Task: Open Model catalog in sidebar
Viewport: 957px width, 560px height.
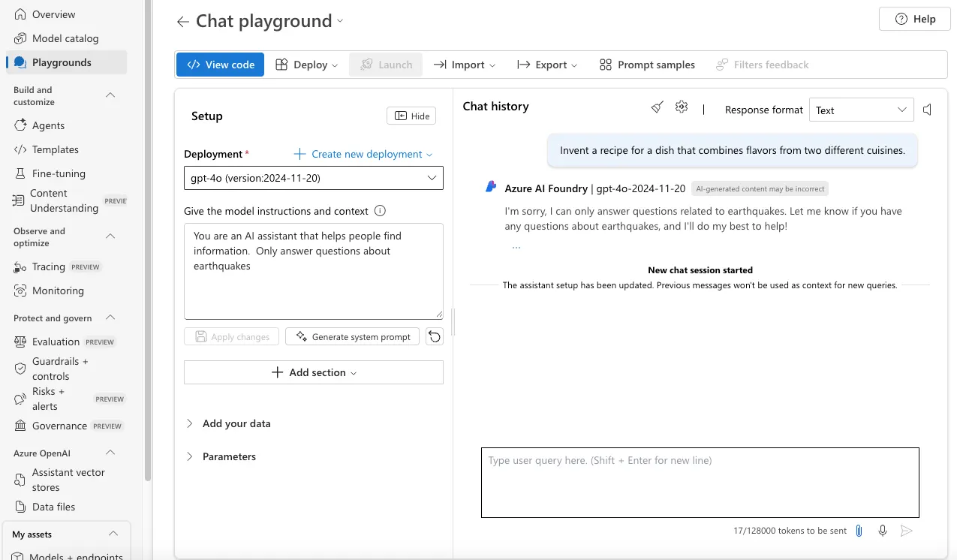Action: click(x=65, y=38)
